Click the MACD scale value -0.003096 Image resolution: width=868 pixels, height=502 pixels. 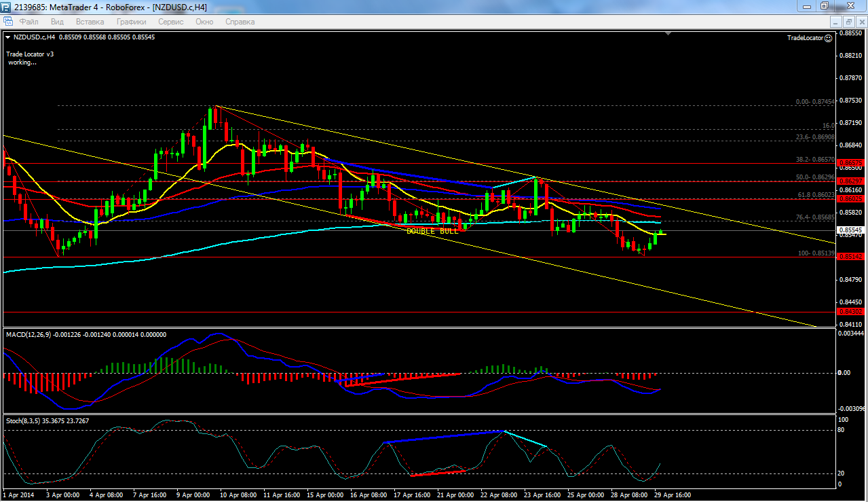point(851,409)
